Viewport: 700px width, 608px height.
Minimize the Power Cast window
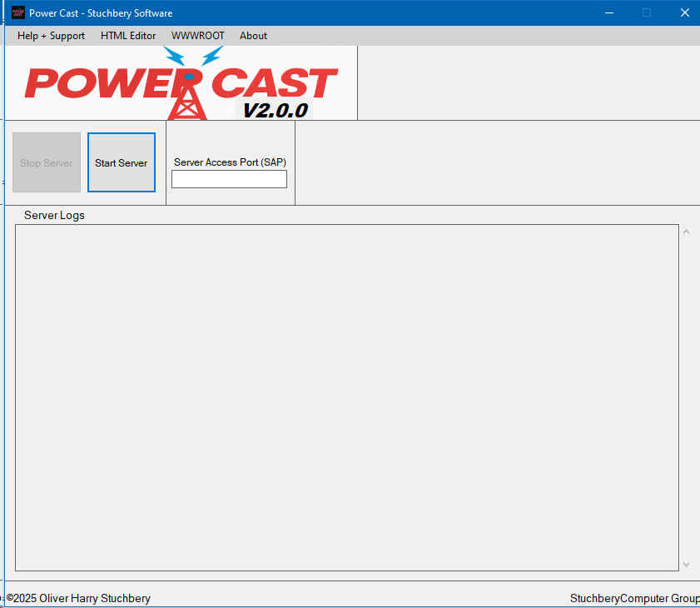tap(609, 12)
